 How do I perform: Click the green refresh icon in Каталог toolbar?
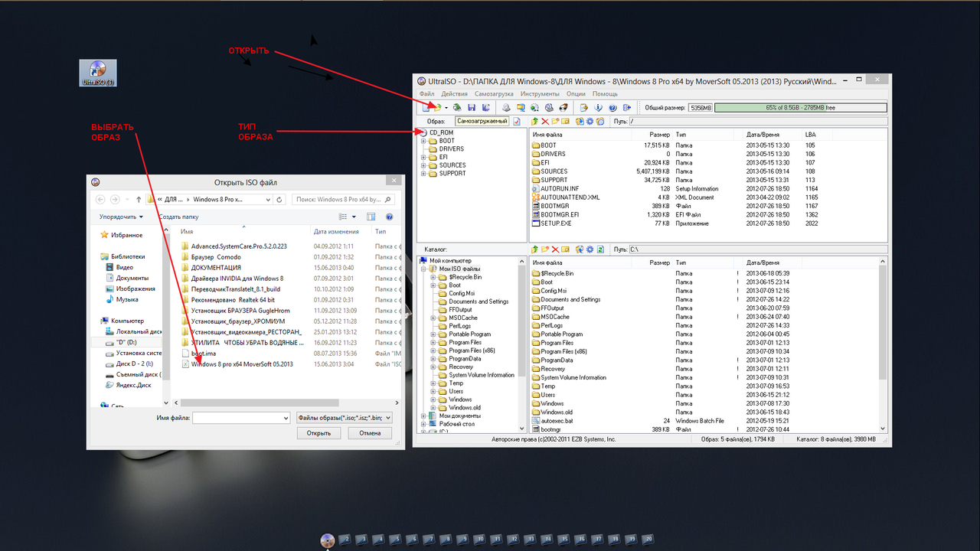point(601,249)
